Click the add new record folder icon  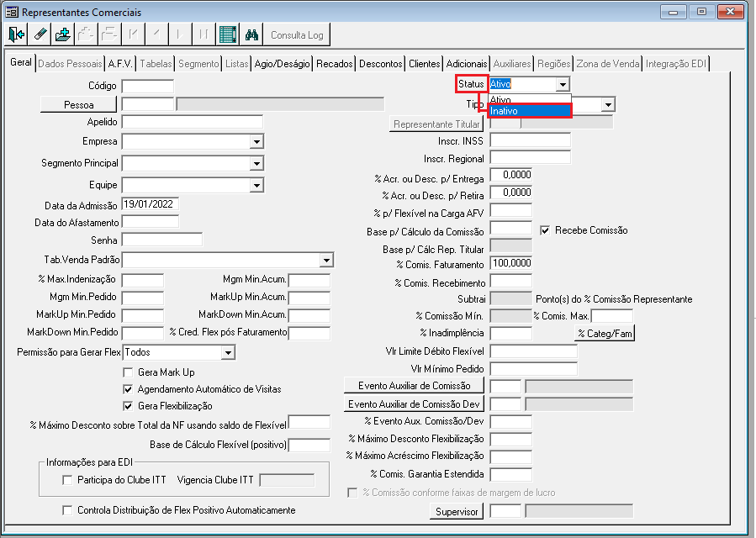pos(63,34)
